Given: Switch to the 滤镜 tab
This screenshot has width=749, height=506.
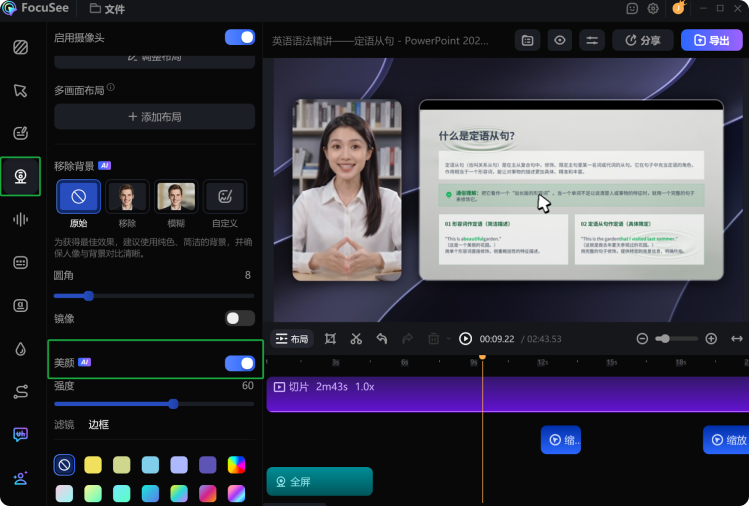Looking at the screenshot, I should pos(64,424).
